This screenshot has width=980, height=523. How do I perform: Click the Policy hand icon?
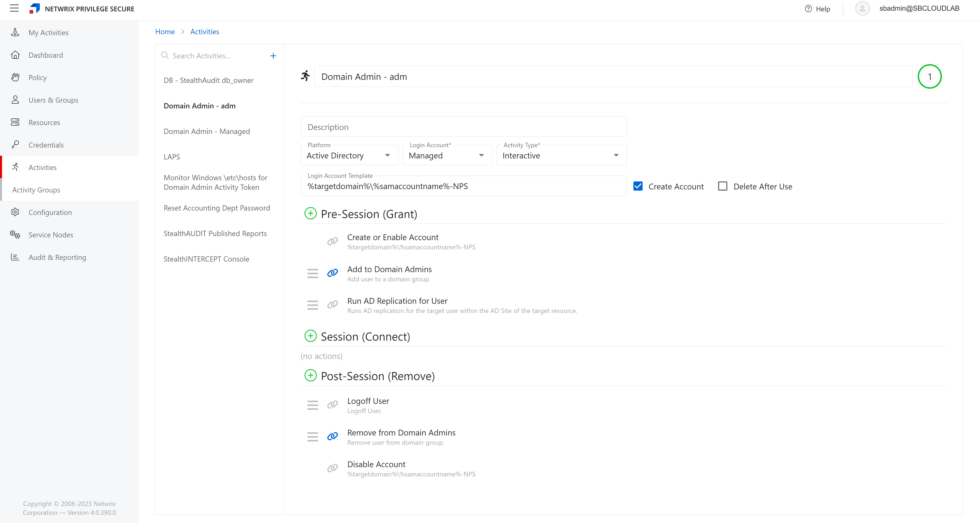[x=15, y=77]
